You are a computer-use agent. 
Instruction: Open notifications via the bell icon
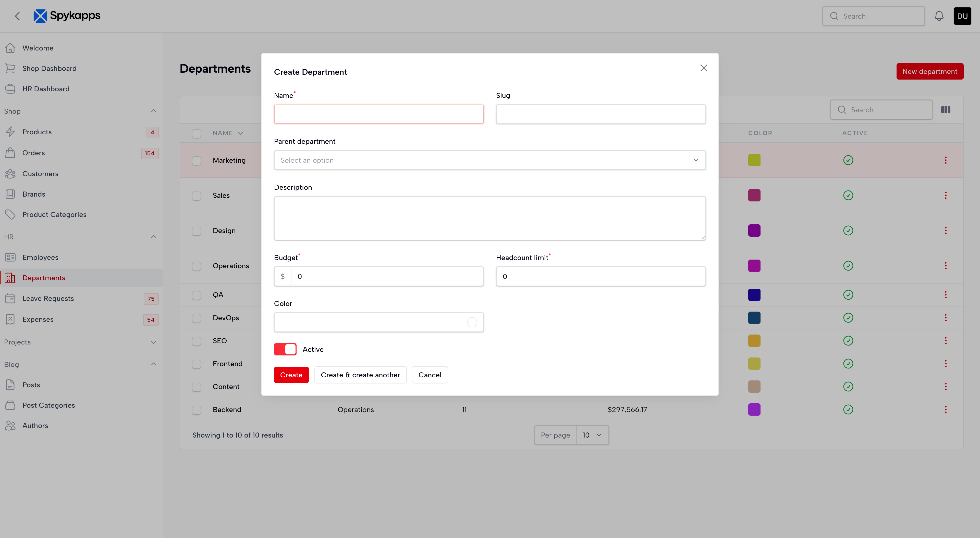click(x=939, y=16)
